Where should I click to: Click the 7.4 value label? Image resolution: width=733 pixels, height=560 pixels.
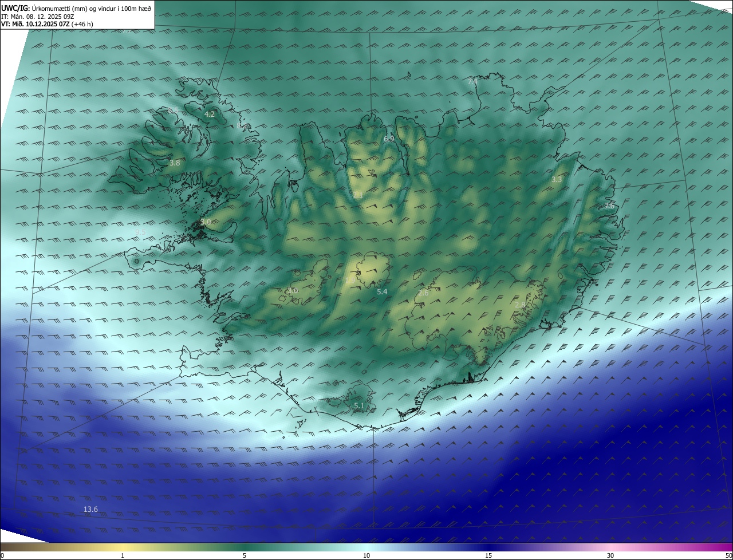coord(472,82)
